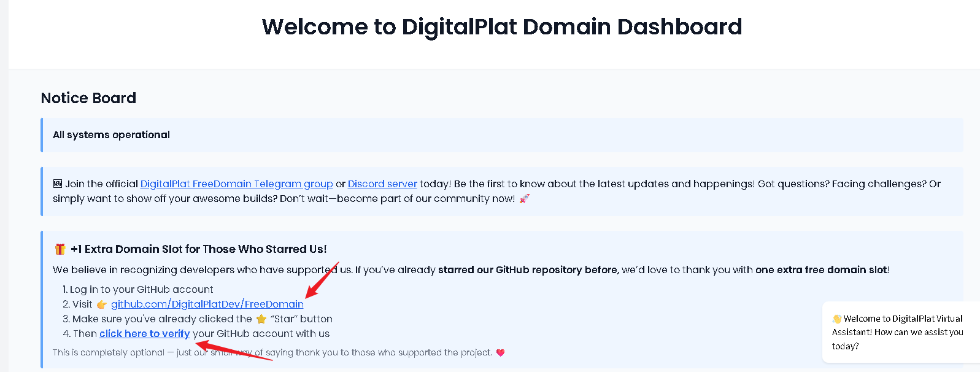Click the "Welcome to DigitalPlat Domain Dashboard" title
The height and width of the screenshot is (372, 980).
[501, 27]
